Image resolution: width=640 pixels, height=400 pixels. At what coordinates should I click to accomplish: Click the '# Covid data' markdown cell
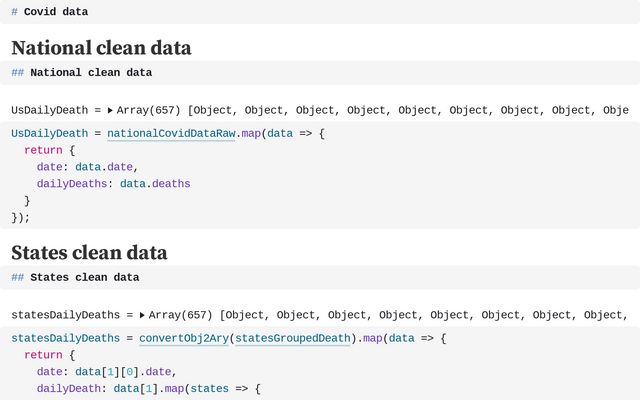pyautogui.click(x=320, y=12)
